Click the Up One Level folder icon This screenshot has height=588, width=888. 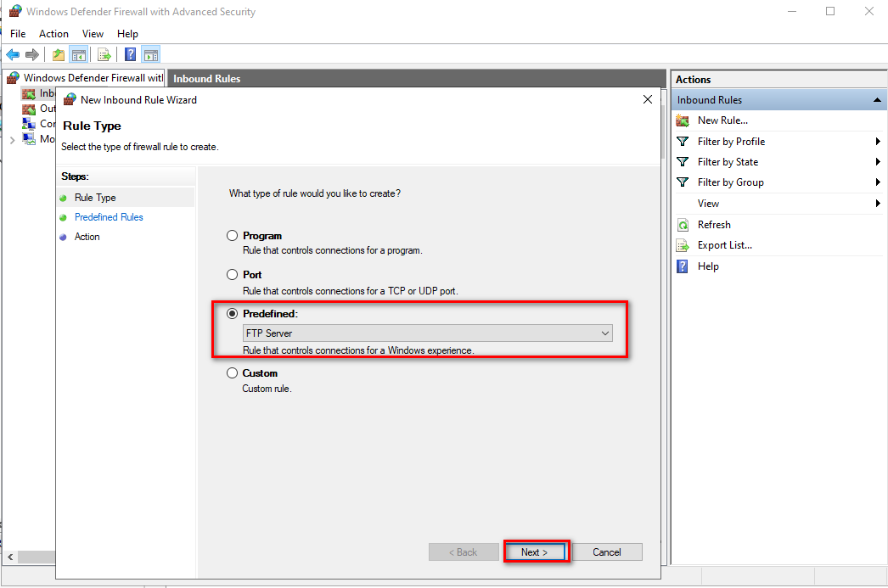(x=59, y=55)
